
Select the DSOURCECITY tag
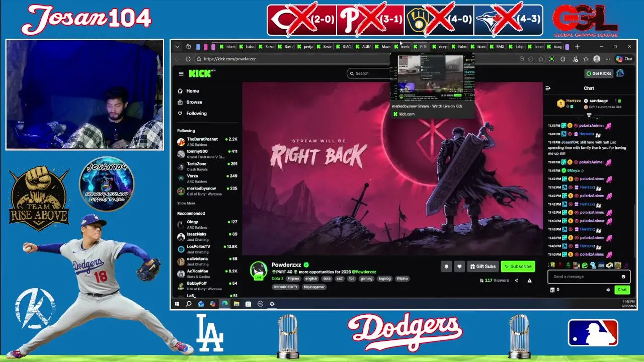[285, 287]
